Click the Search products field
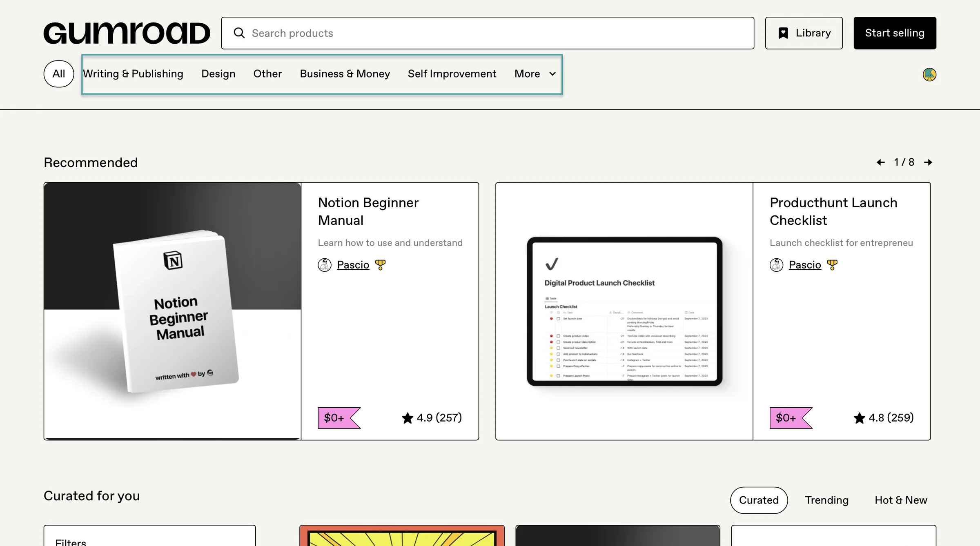Image resolution: width=980 pixels, height=546 pixels. click(x=488, y=33)
